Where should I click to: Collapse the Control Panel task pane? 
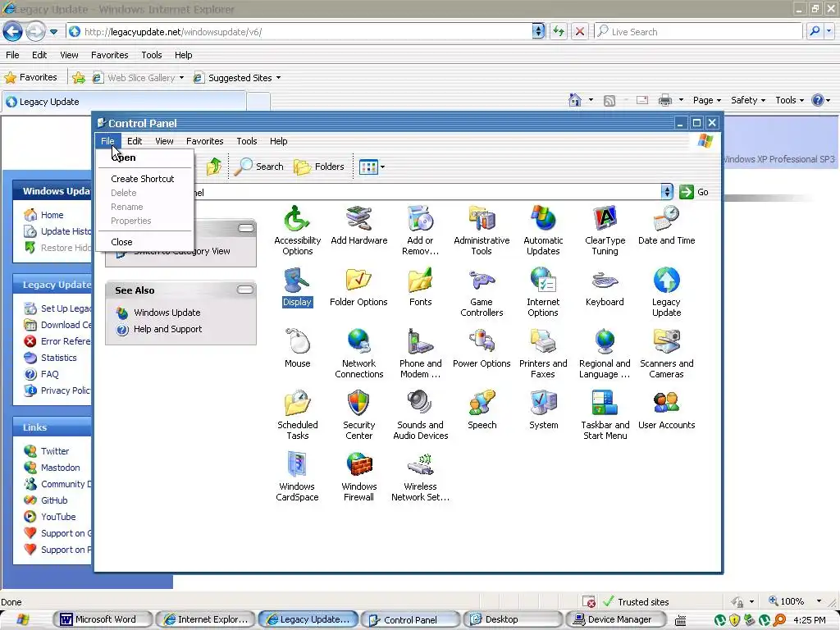[246, 228]
